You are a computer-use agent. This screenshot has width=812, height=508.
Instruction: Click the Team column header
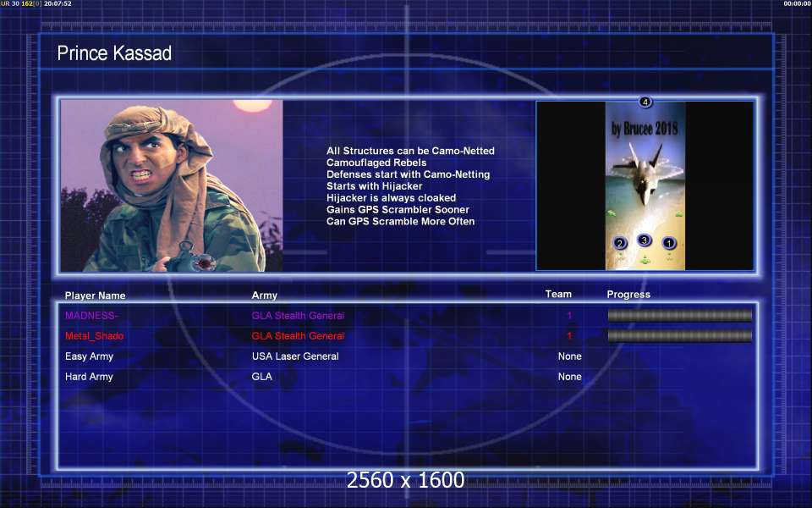558,294
